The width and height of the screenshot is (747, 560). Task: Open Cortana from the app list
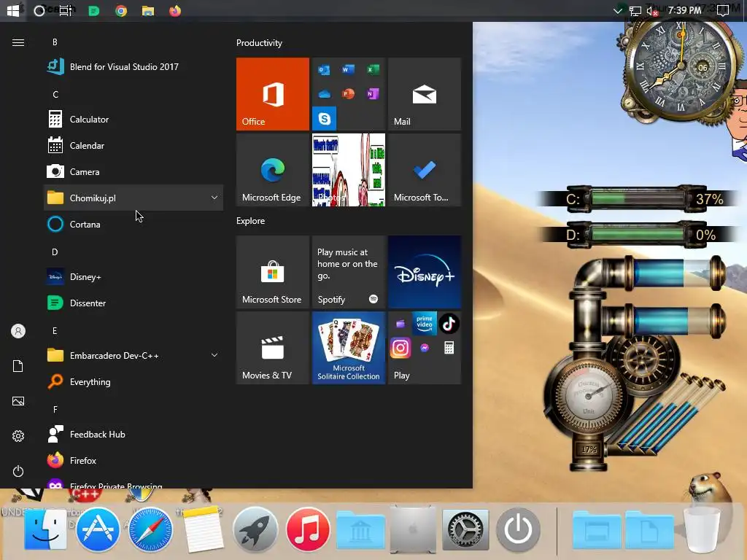tap(133, 224)
